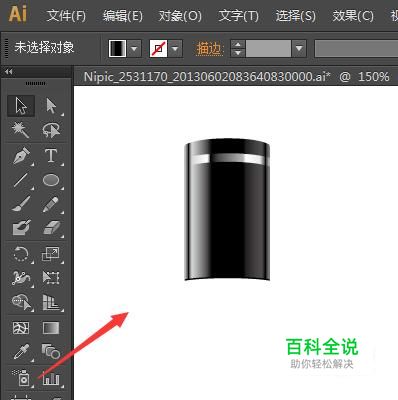
Task: Choose the Eraser tool
Action: tap(51, 228)
